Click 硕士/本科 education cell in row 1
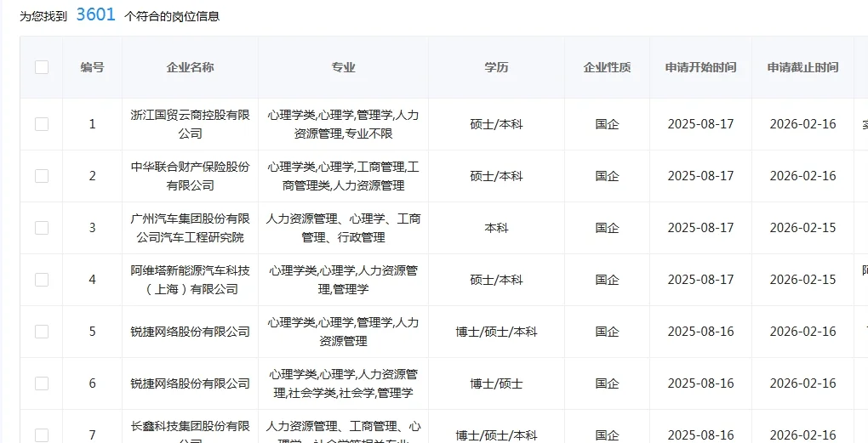 (496, 124)
